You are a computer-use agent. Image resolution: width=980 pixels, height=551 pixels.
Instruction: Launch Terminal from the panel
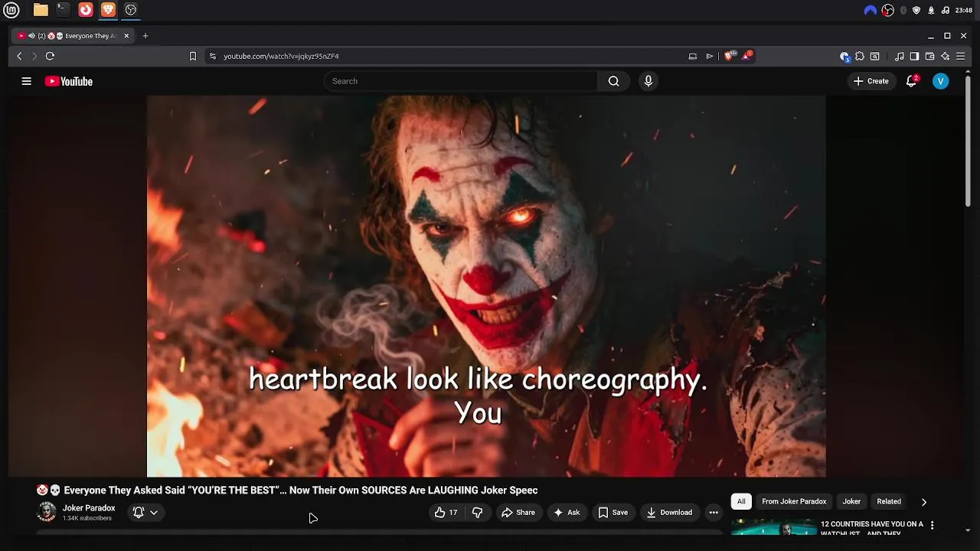tap(63, 10)
